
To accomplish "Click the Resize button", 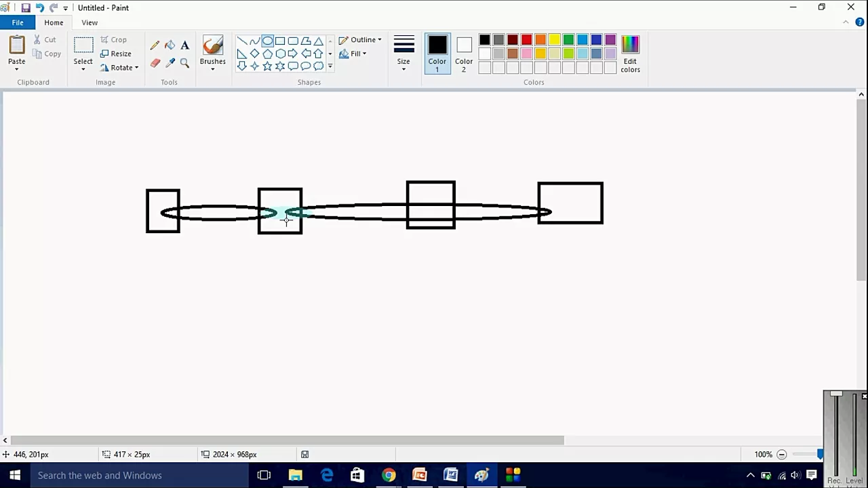I will [x=116, y=54].
